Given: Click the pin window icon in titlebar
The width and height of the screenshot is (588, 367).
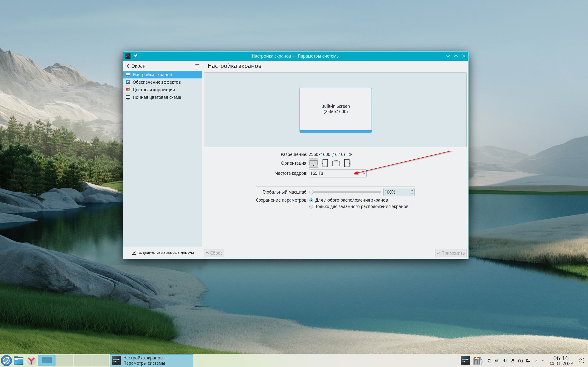Looking at the screenshot, I should [x=136, y=56].
